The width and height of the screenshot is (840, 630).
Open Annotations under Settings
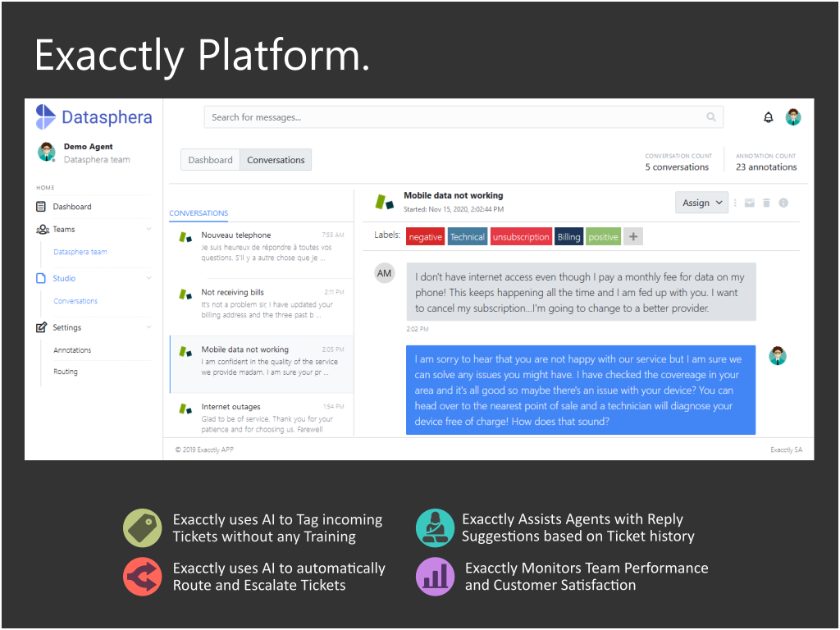point(72,350)
